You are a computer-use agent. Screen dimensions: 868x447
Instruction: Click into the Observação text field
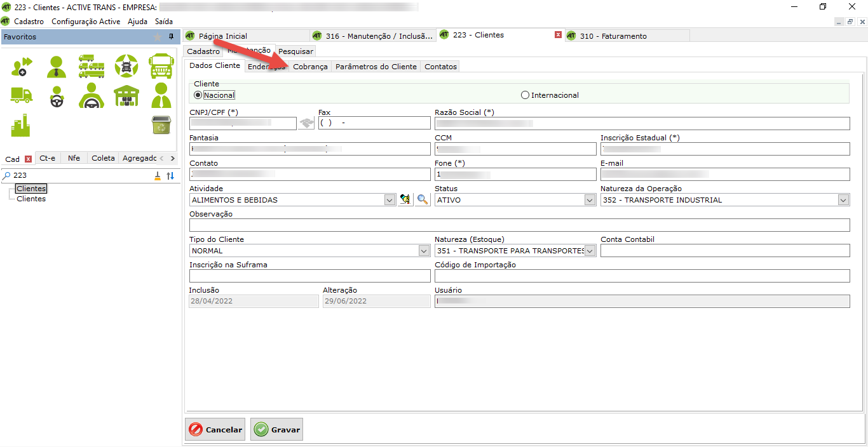(519, 225)
